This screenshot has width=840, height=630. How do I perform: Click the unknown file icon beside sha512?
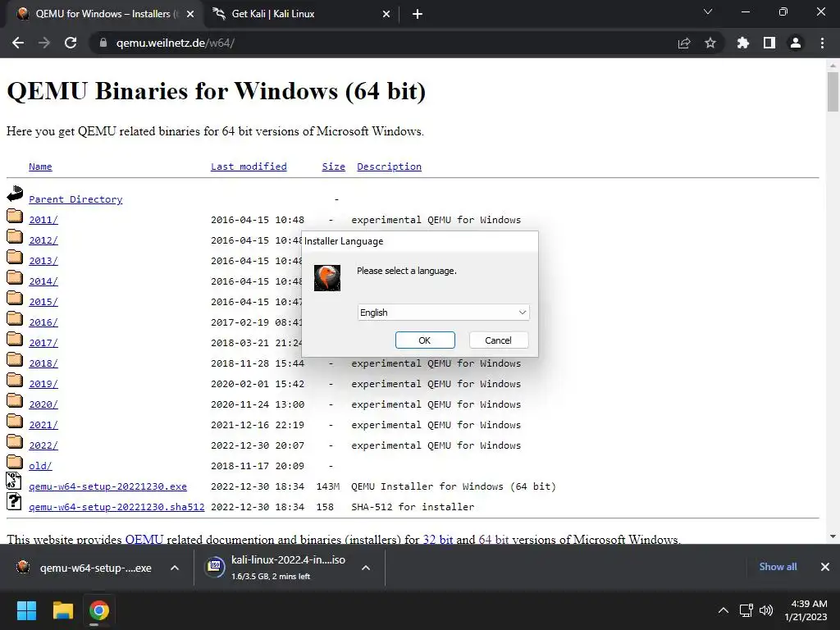14,501
